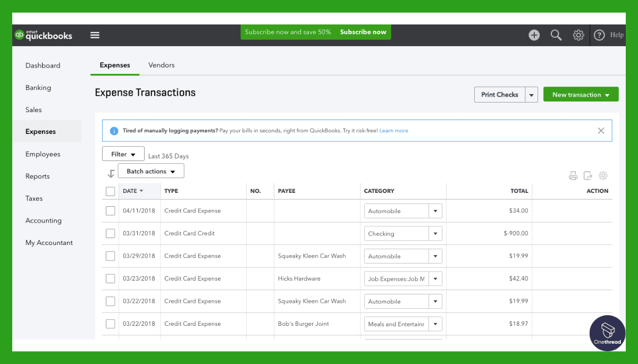Click the Hicks Hardware payee cell
This screenshot has width=638, height=364.
(299, 278)
